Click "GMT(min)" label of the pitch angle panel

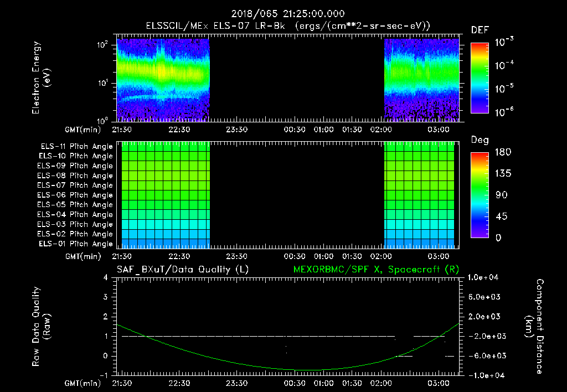point(83,256)
